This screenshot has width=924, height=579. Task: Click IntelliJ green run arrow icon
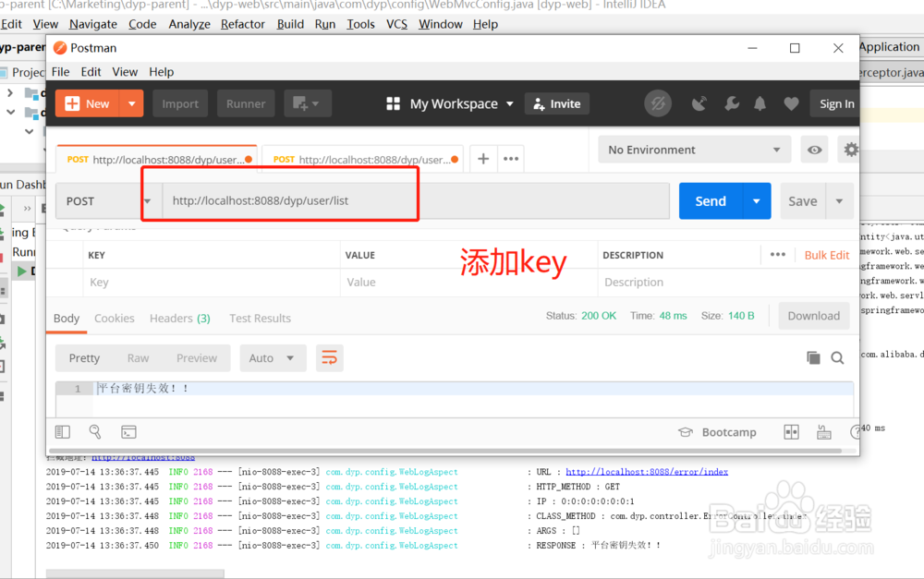[22, 271]
